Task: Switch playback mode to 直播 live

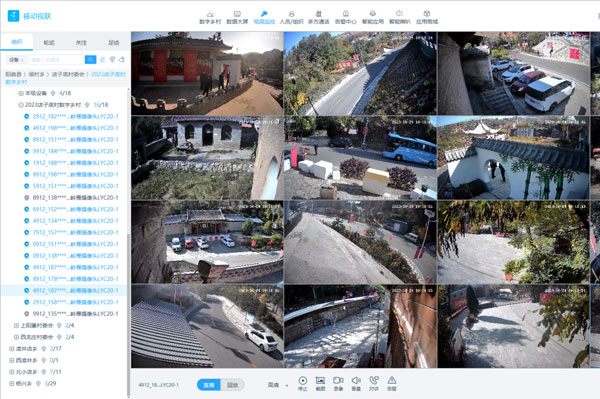Action: 209,385
